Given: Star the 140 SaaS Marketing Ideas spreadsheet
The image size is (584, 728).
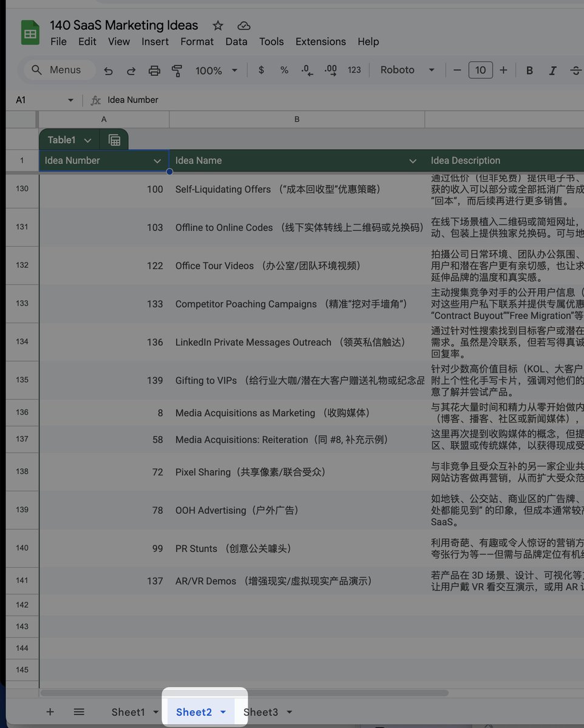Looking at the screenshot, I should pyautogui.click(x=218, y=25).
